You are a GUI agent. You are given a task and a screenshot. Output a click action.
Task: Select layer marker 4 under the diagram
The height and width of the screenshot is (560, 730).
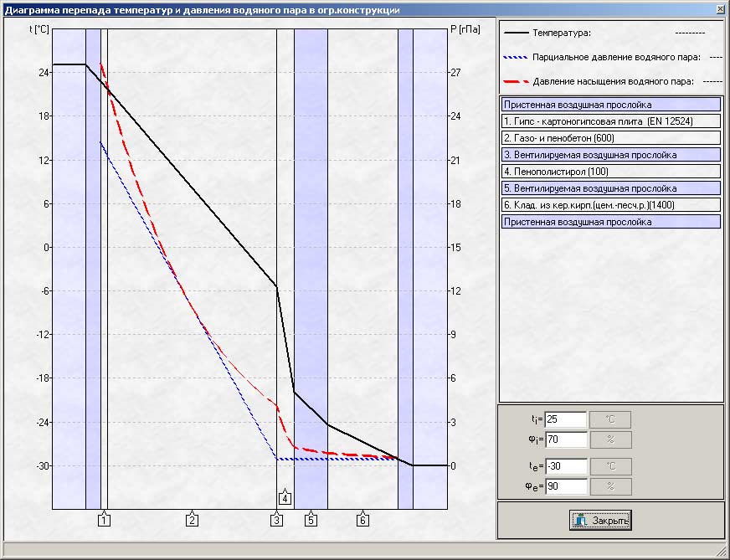tap(285, 499)
